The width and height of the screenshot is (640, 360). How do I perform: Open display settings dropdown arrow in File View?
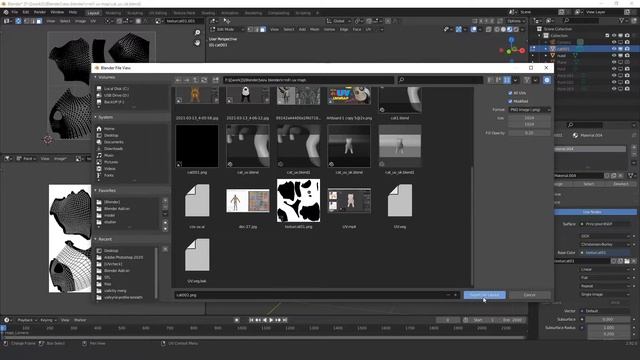coord(515,80)
